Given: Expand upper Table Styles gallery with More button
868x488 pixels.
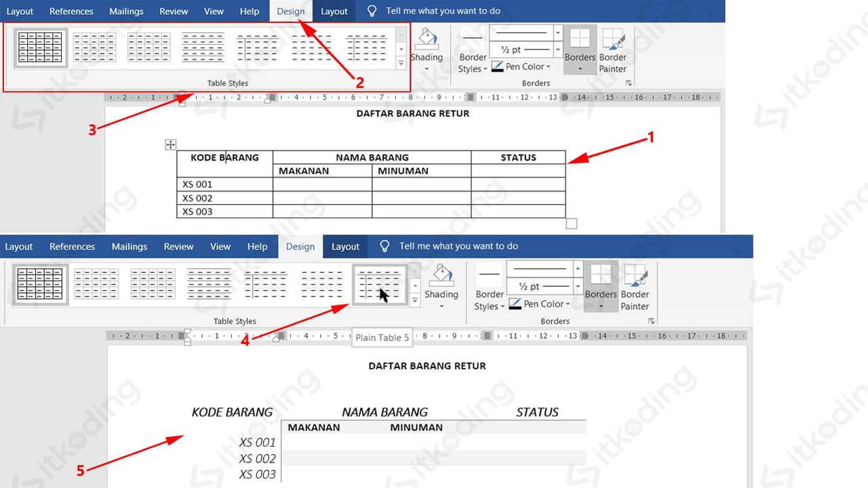Looking at the screenshot, I should click(401, 62).
